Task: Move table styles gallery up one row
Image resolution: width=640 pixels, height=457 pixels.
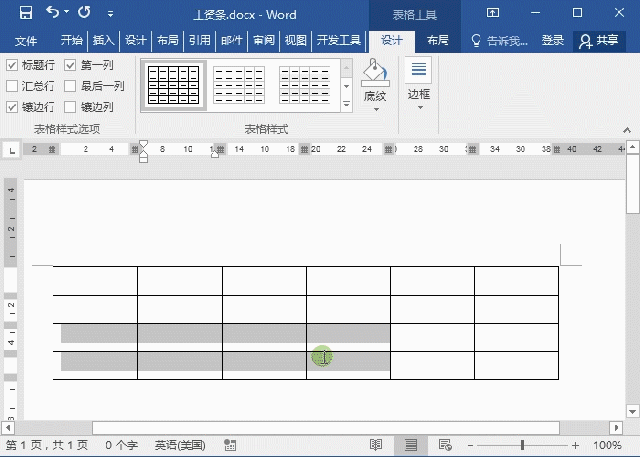Action: point(346,68)
